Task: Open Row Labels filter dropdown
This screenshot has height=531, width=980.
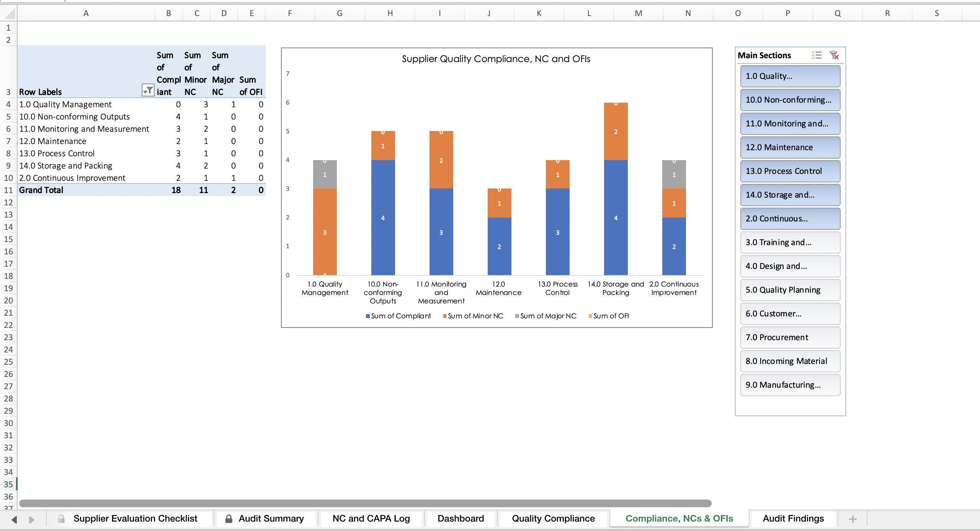Action: tap(148, 90)
